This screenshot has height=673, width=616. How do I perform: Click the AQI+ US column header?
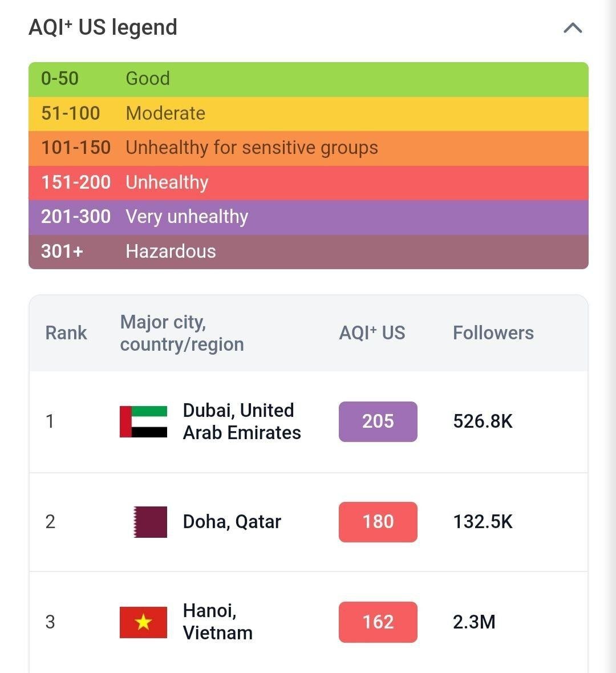[x=372, y=333]
